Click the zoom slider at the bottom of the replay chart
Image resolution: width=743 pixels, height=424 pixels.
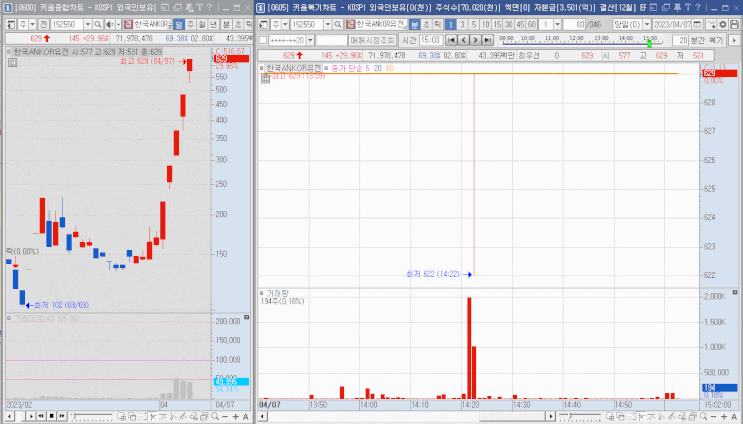(580, 416)
